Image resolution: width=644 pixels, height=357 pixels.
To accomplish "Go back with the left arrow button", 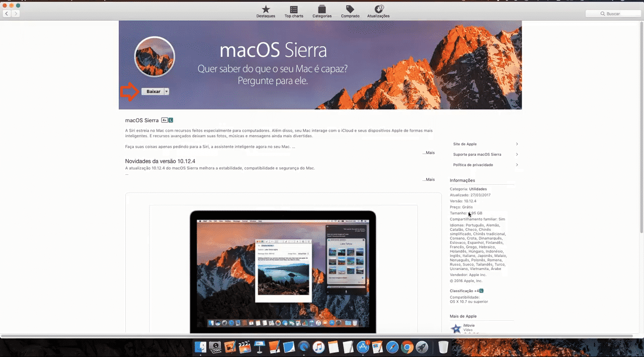I will tap(7, 14).
